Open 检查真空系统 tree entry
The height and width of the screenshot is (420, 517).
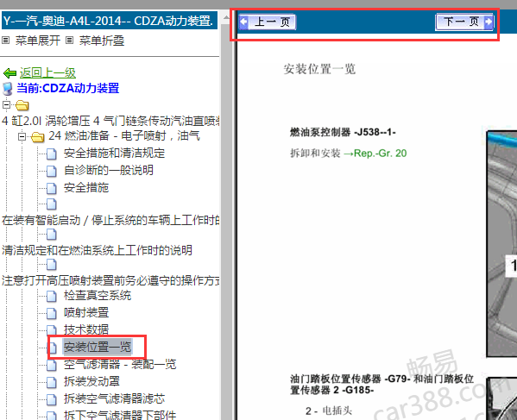(x=98, y=295)
